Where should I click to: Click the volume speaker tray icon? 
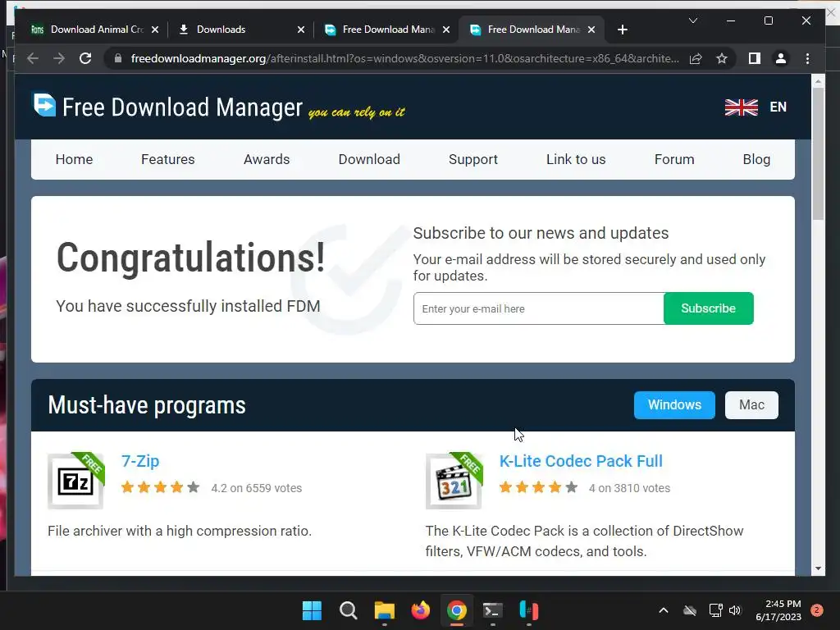(735, 610)
